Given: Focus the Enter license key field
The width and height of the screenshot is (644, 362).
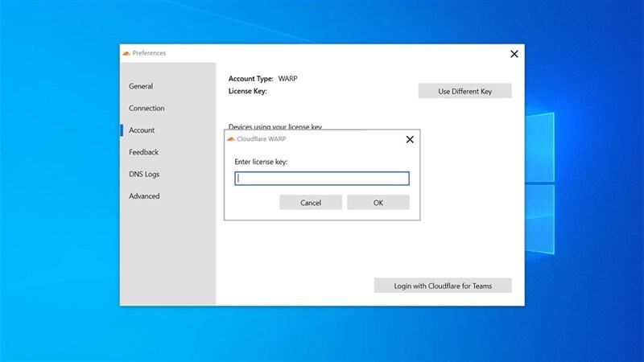Looking at the screenshot, I should [322, 179].
